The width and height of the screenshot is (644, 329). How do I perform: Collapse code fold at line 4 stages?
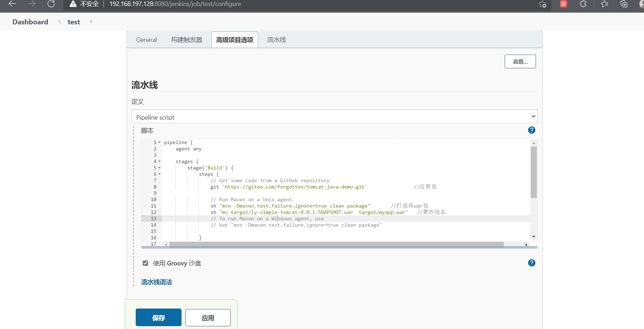(159, 162)
